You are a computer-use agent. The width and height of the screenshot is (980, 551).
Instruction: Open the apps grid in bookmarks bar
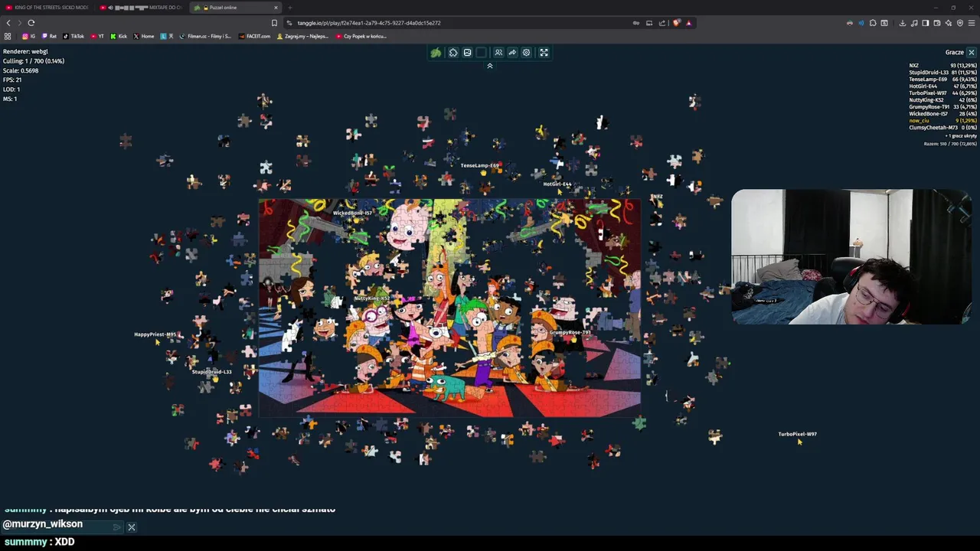click(8, 36)
